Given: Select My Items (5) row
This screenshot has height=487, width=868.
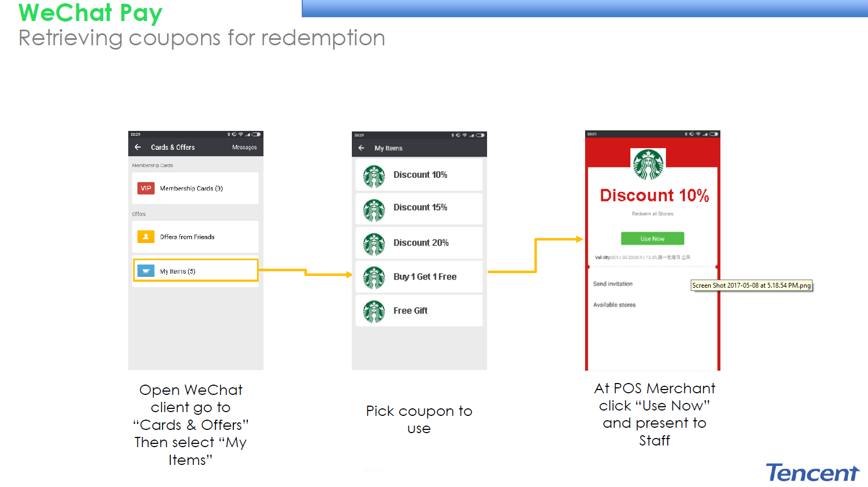Looking at the screenshot, I should coord(196,270).
